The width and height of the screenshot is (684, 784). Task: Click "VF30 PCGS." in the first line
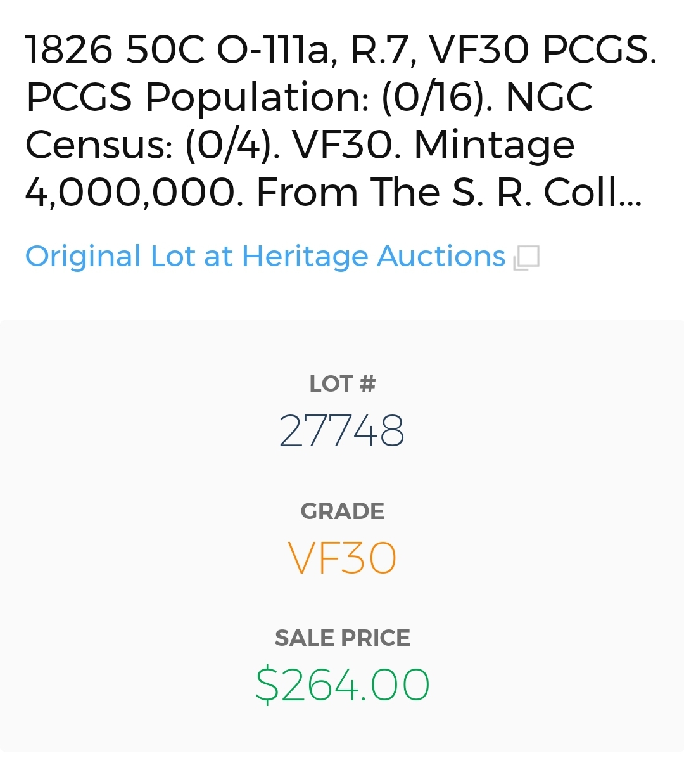pos(543,49)
